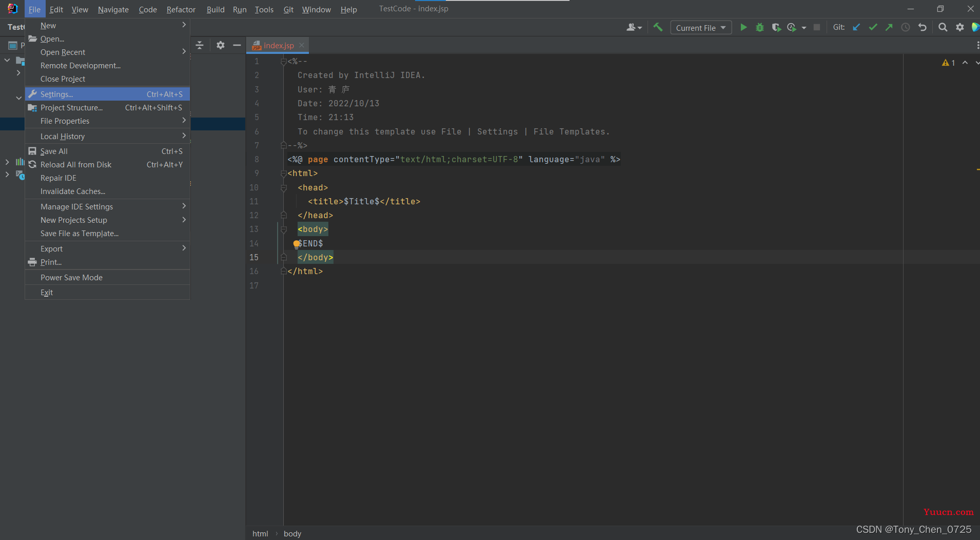Expand the New Projects Setup submenu arrow

pyautogui.click(x=184, y=219)
